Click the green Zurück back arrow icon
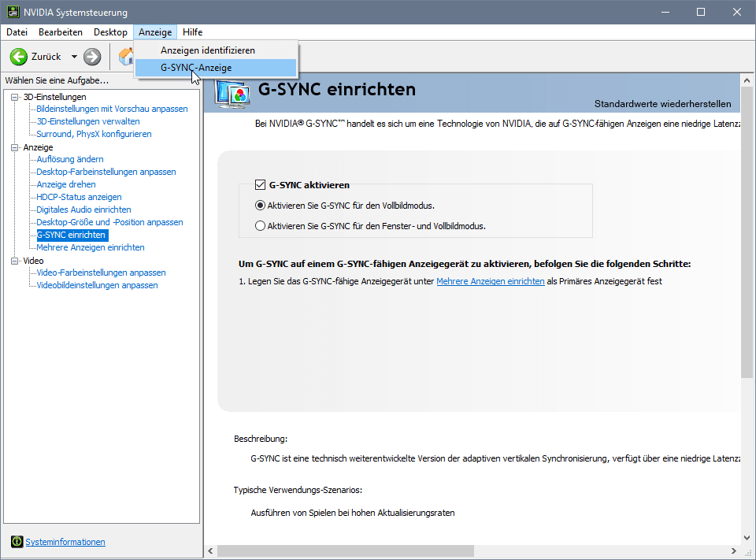 [19, 57]
